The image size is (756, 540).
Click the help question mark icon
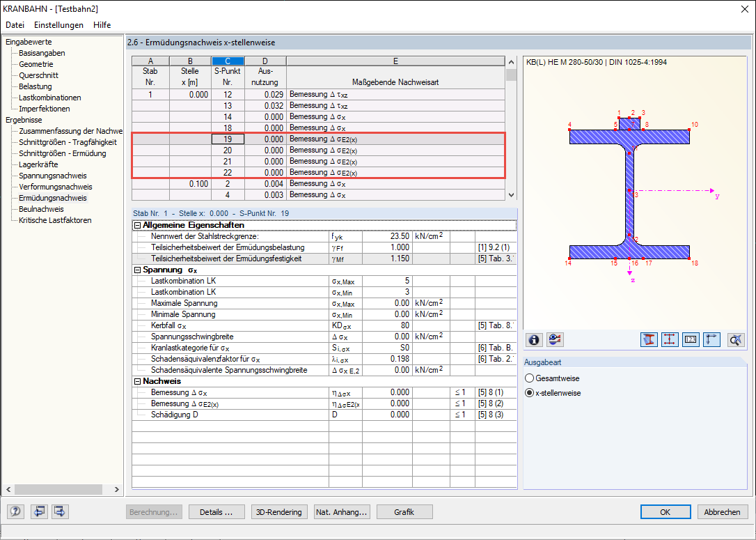coord(15,511)
